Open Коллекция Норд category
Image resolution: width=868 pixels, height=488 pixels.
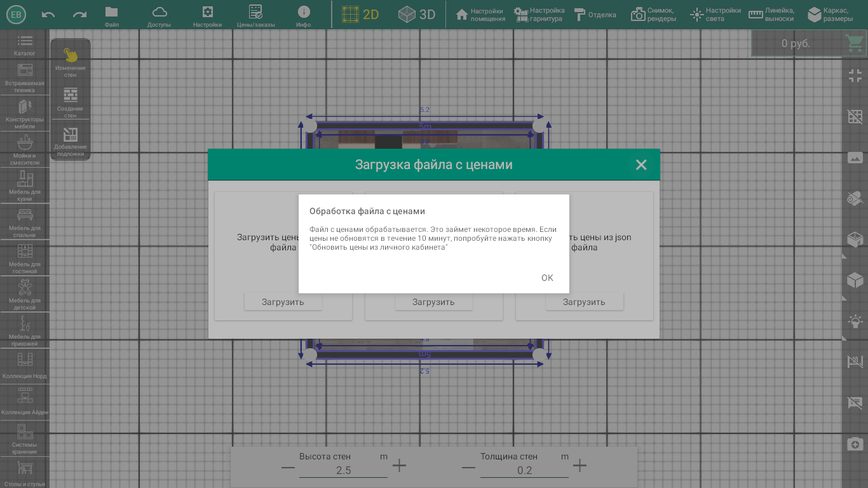25,366
